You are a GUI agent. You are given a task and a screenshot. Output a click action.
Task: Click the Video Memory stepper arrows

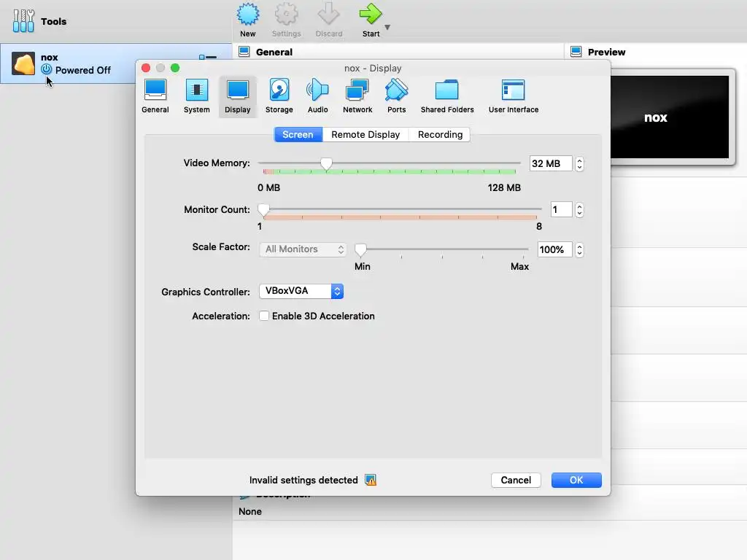(x=579, y=163)
